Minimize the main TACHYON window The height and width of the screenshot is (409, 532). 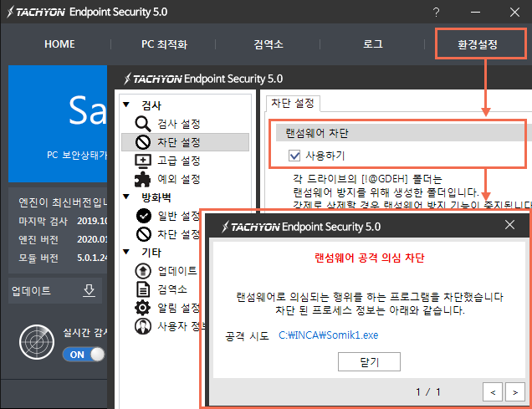(x=476, y=13)
